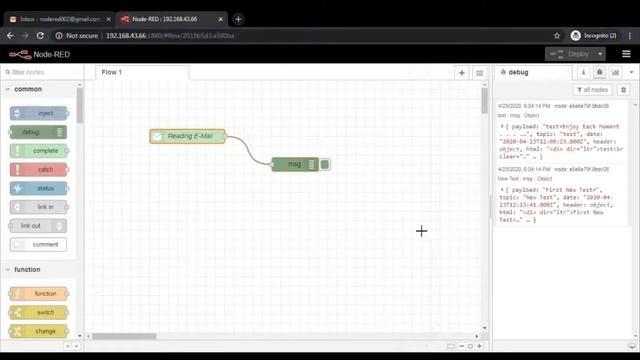Screen dimensions: 640x360
Task: Add a new flow tab with plus
Action: click(462, 73)
